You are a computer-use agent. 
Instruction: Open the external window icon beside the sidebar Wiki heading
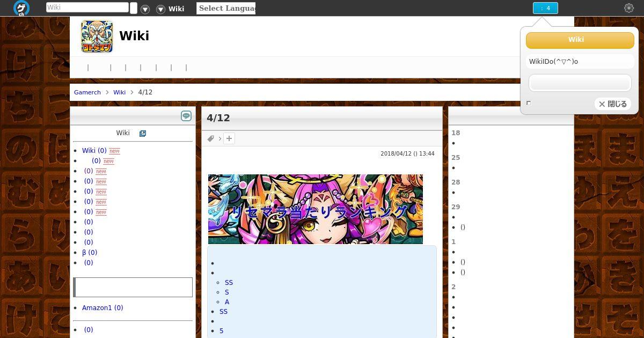(x=143, y=134)
